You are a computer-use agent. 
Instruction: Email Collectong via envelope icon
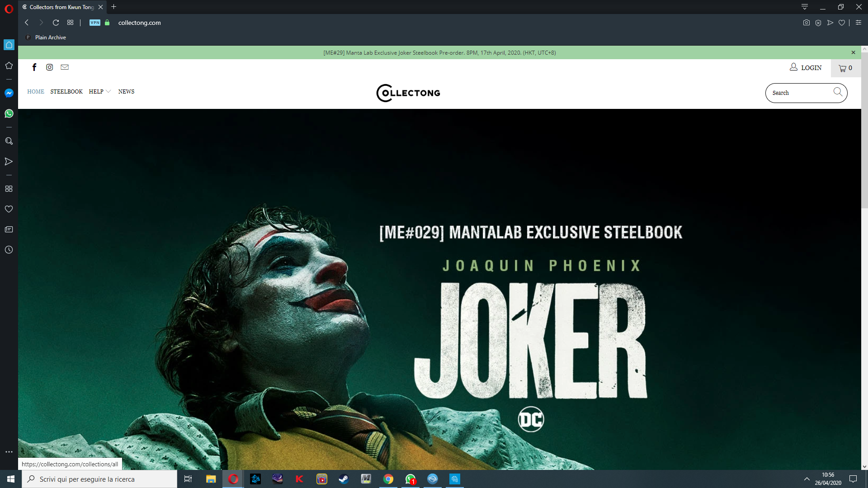pyautogui.click(x=65, y=67)
